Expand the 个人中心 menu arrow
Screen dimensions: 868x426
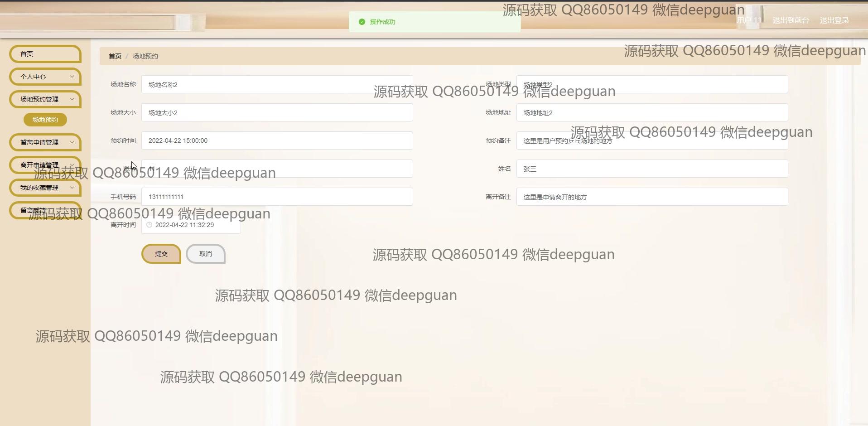coord(72,77)
